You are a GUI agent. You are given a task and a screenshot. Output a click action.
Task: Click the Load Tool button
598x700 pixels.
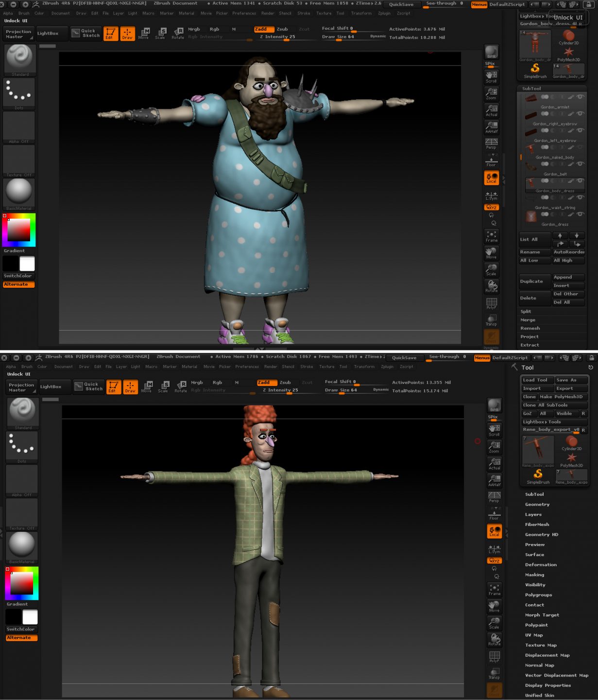pyautogui.click(x=535, y=380)
